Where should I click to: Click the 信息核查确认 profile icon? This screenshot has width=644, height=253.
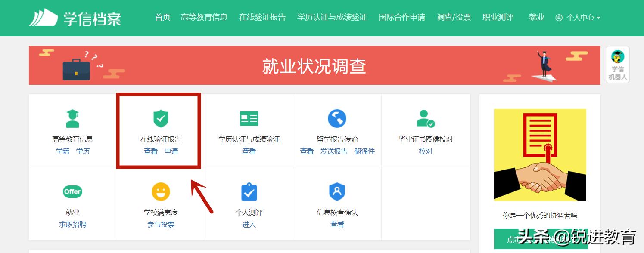(337, 191)
